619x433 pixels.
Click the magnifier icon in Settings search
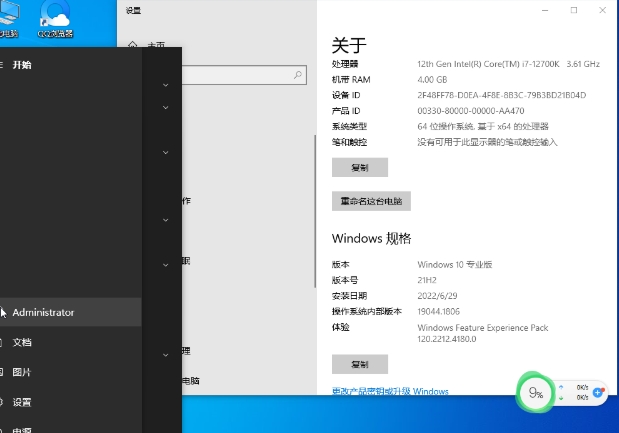[x=298, y=75]
